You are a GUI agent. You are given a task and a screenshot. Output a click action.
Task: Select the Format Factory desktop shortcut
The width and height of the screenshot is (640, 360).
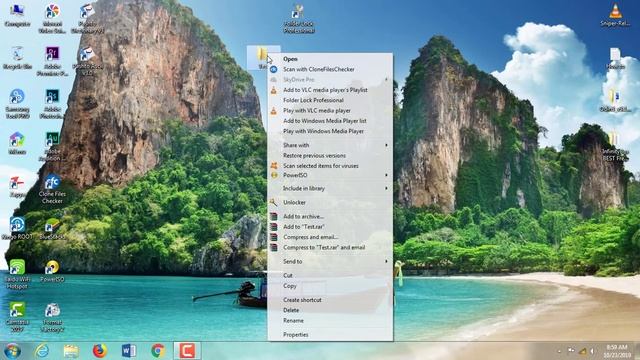pyautogui.click(x=52, y=317)
